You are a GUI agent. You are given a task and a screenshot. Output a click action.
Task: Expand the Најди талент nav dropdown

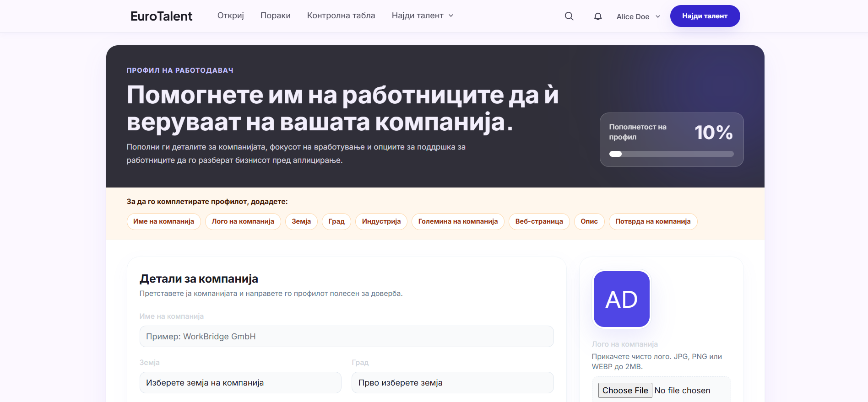coord(423,16)
